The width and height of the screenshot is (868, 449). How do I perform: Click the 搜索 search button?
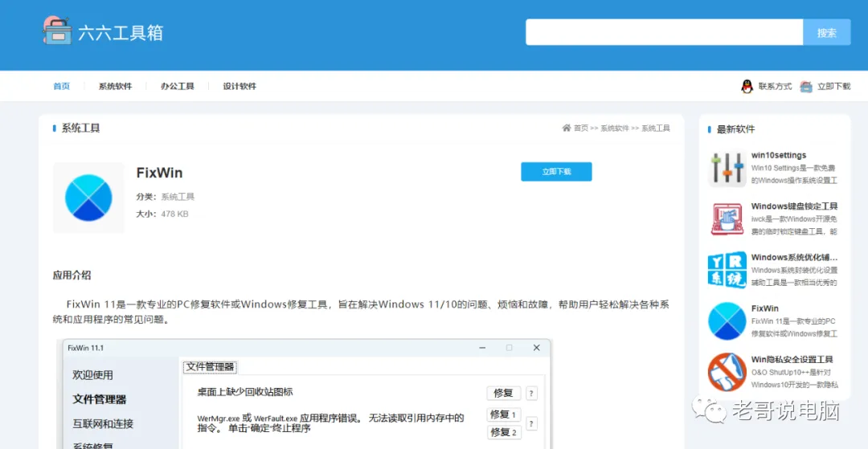point(826,32)
